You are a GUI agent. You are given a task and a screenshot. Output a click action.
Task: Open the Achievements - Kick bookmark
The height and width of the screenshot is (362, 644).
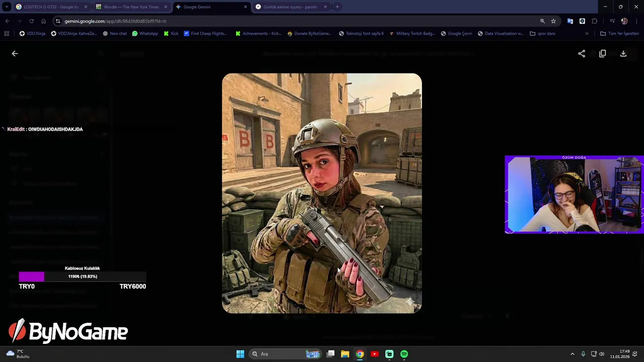259,34
